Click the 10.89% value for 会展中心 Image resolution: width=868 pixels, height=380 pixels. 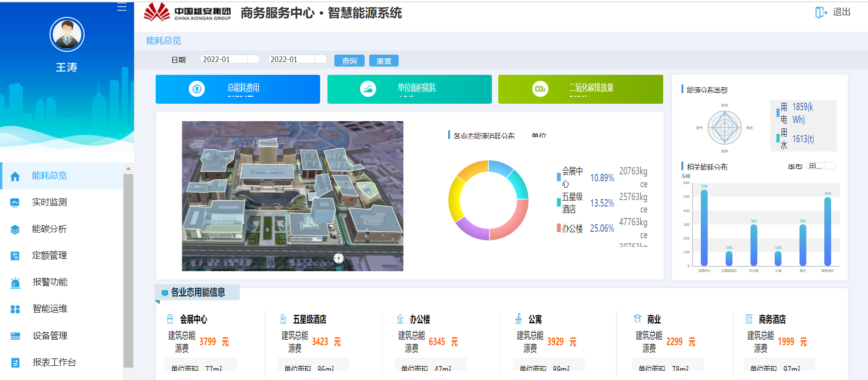point(602,178)
